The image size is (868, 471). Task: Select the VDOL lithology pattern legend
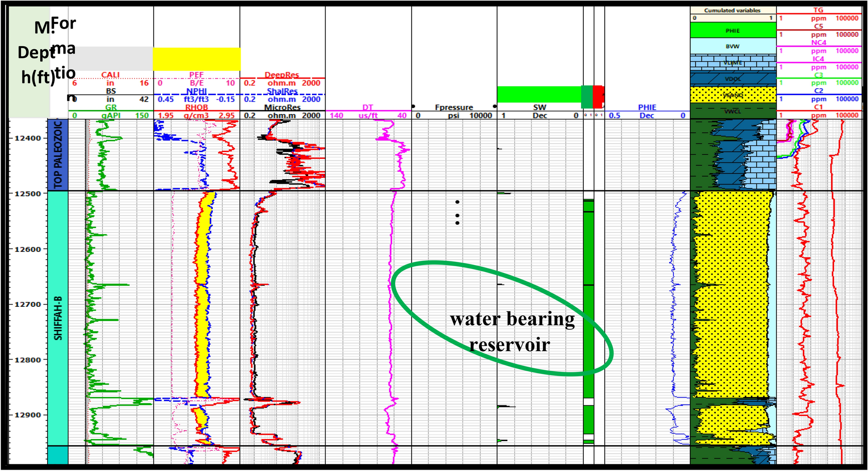coord(733,79)
